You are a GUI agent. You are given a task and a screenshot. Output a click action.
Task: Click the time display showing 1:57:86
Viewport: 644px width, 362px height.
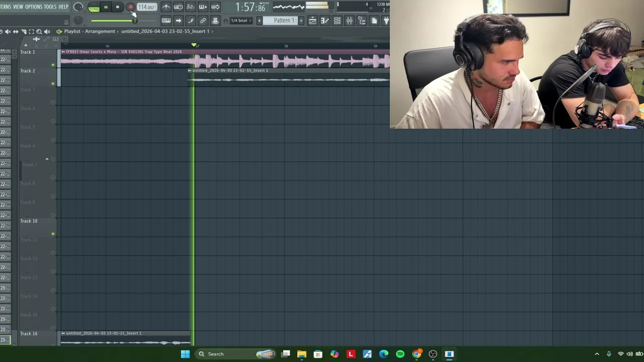point(251,8)
